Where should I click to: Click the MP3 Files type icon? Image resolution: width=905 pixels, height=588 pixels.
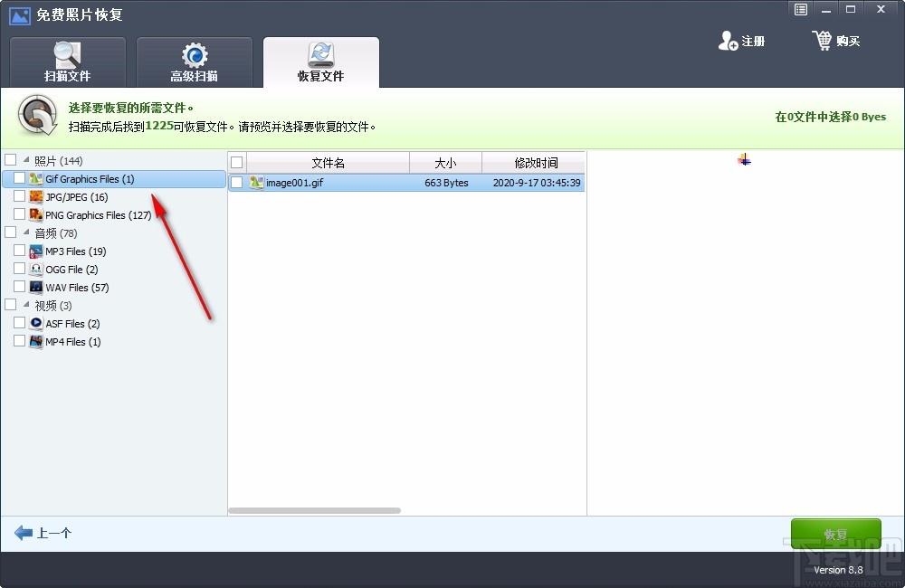tap(36, 251)
